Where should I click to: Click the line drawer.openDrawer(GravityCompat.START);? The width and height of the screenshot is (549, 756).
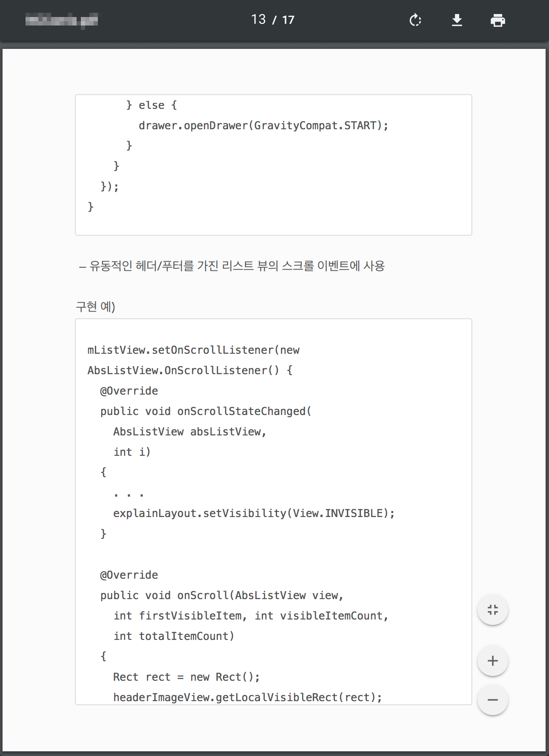(263, 125)
